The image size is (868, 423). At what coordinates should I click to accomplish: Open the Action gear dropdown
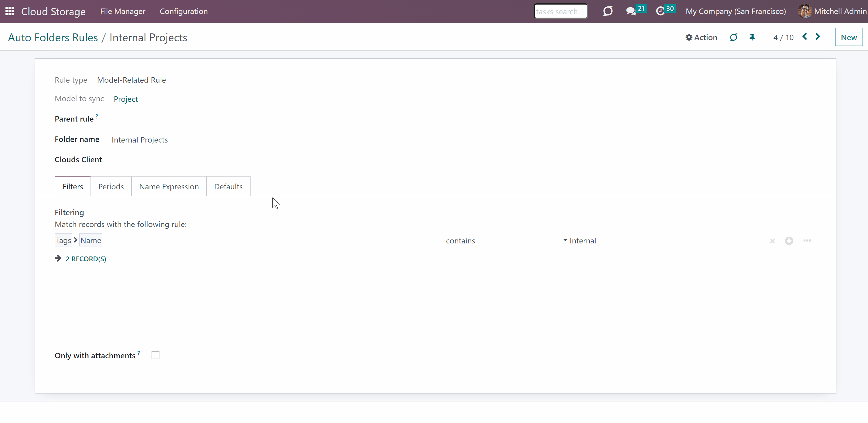pos(701,37)
